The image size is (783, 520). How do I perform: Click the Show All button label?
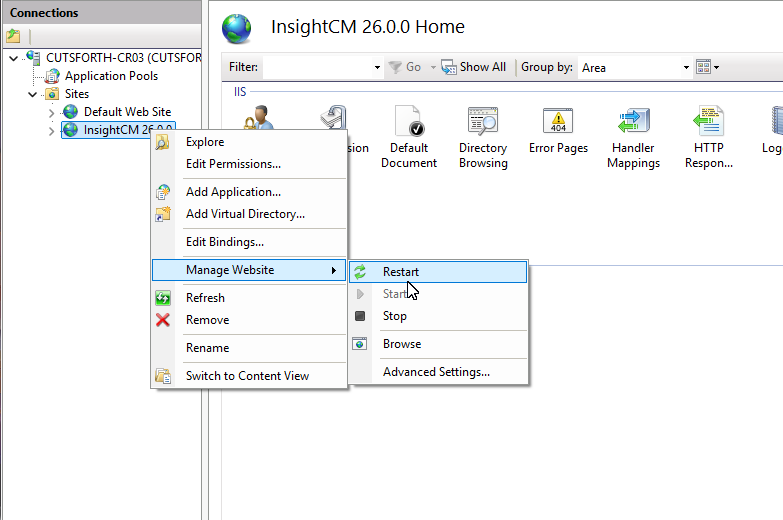coord(482,67)
